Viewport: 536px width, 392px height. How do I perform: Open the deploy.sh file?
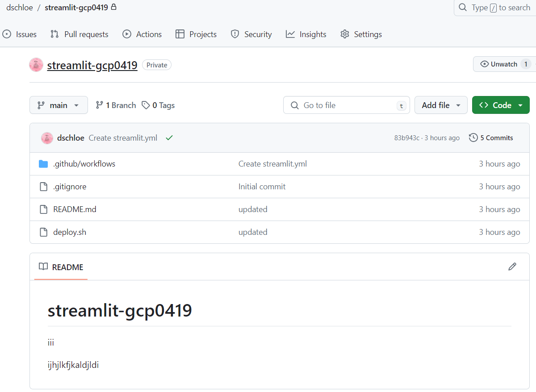70,232
